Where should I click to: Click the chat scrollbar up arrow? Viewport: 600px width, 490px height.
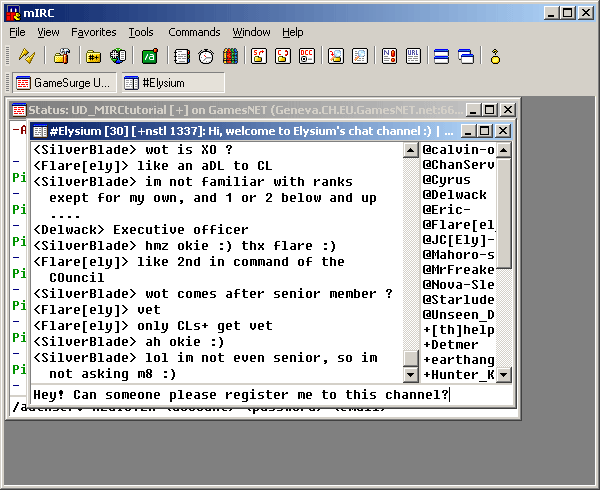(411, 150)
